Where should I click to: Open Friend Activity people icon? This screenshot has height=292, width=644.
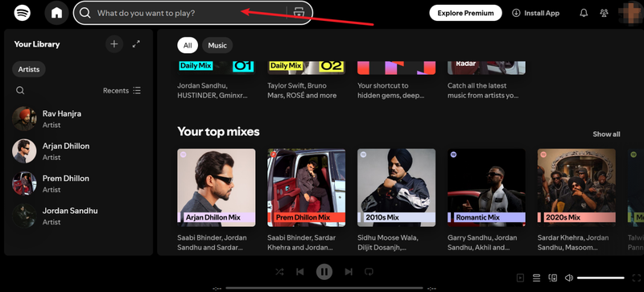tap(604, 13)
